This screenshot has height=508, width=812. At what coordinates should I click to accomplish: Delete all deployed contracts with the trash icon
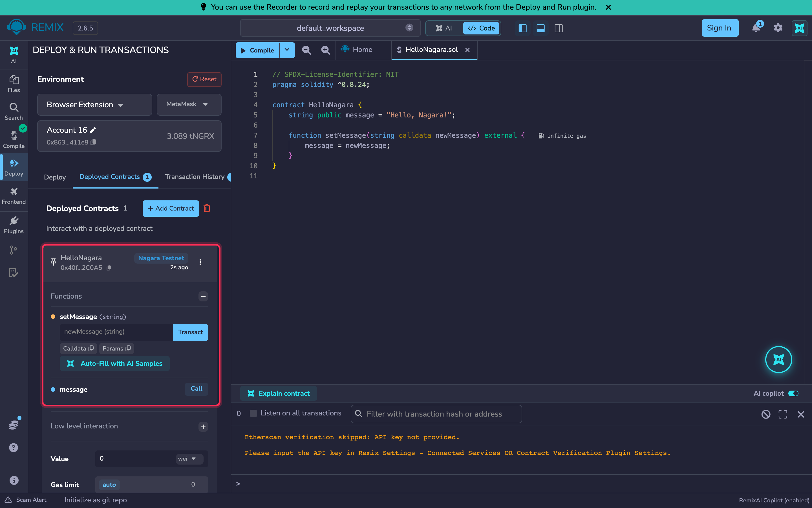click(207, 208)
